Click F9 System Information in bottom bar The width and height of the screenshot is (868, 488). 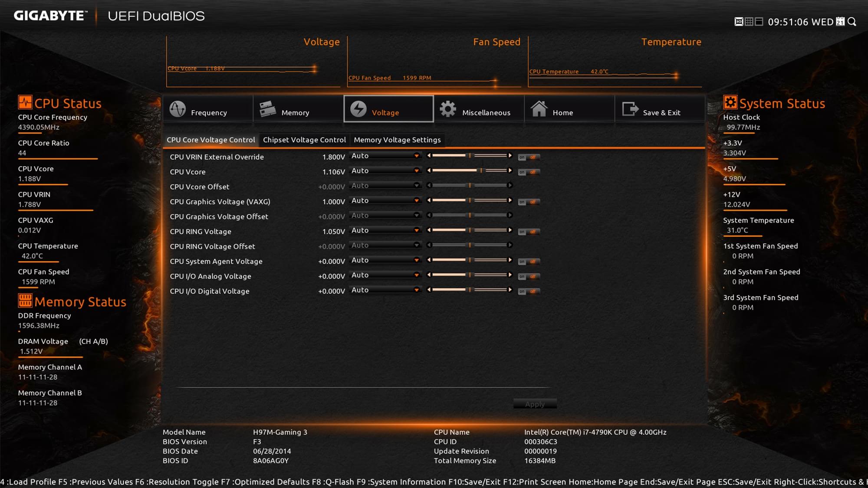401,482
